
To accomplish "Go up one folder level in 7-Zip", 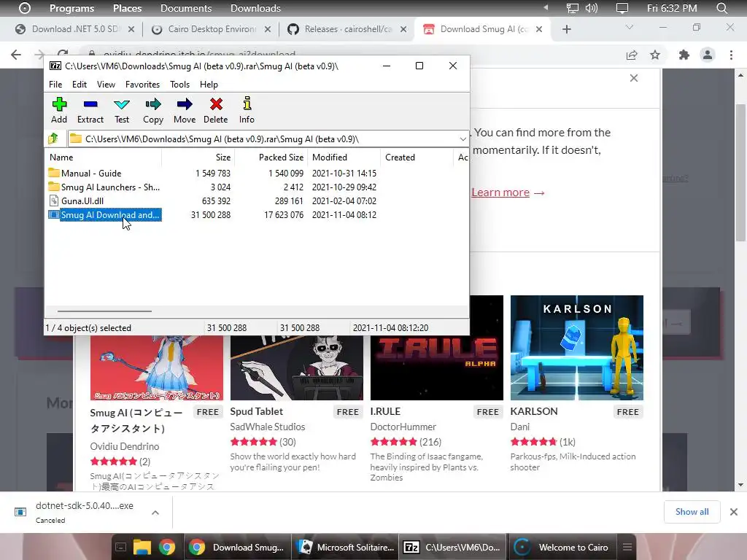I will click(53, 139).
